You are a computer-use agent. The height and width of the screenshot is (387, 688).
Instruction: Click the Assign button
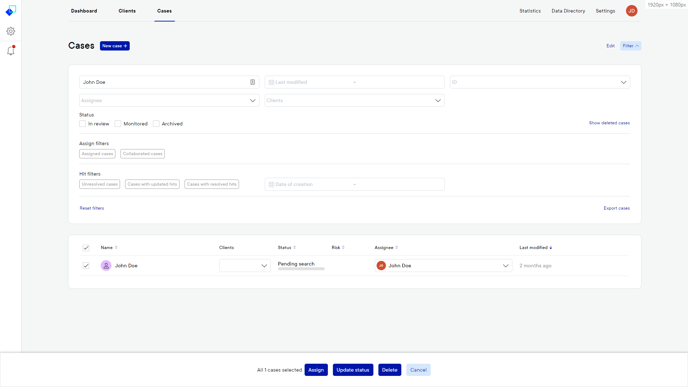tap(316, 370)
